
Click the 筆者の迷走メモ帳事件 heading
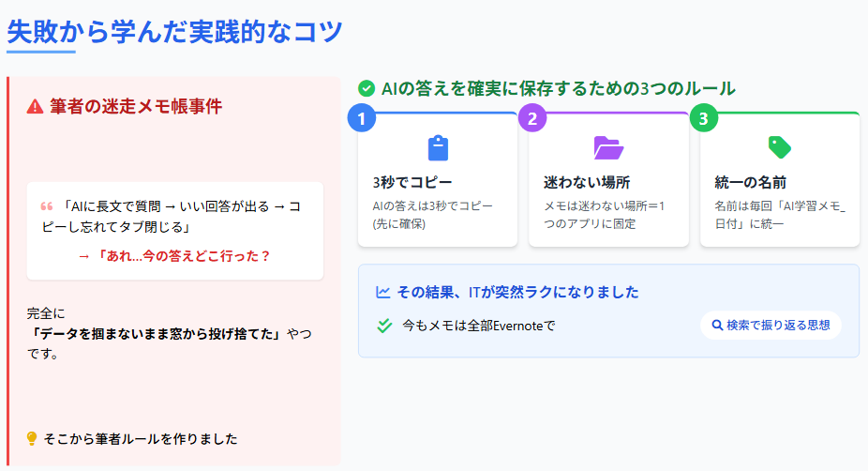(x=136, y=106)
